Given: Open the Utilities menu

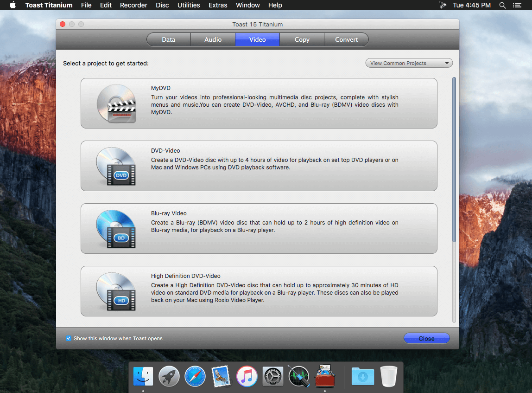Looking at the screenshot, I should tap(189, 5).
